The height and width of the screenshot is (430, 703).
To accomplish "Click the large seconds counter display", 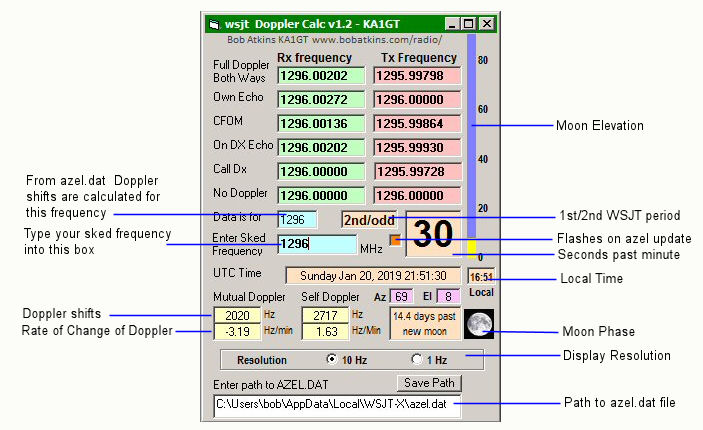I will coord(434,234).
